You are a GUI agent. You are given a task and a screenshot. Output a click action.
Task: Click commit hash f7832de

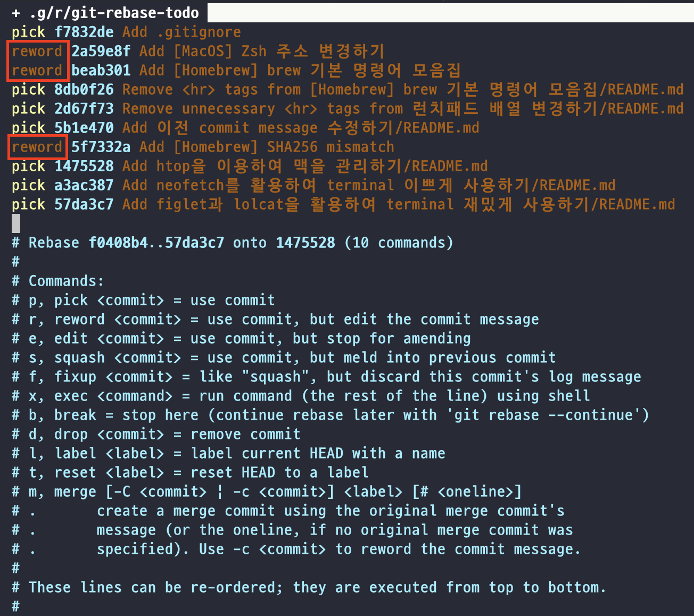[84, 32]
